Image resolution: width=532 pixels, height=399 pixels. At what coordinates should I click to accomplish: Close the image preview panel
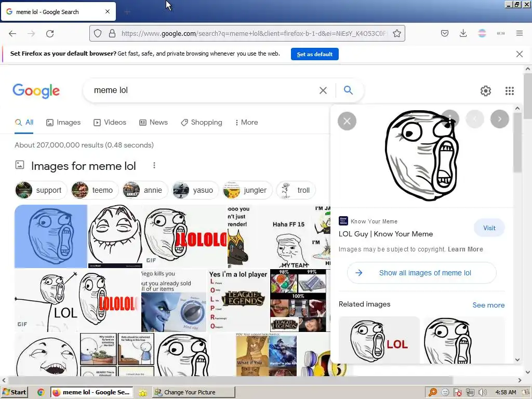click(347, 121)
